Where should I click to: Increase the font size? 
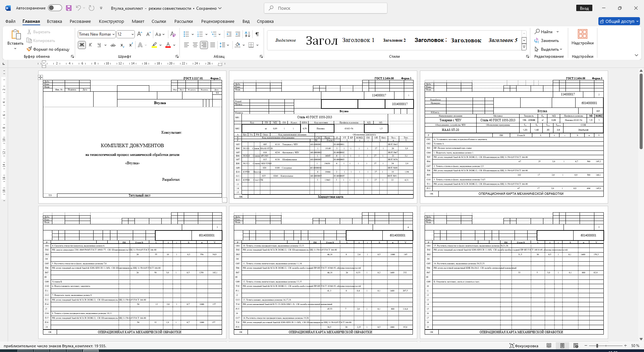pyautogui.click(x=140, y=34)
